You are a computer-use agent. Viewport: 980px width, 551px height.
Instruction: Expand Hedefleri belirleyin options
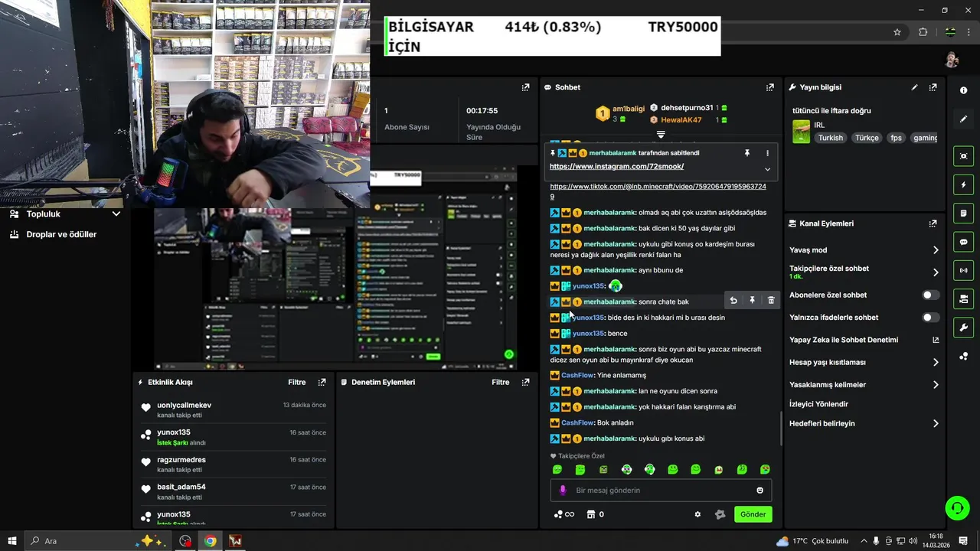(936, 423)
